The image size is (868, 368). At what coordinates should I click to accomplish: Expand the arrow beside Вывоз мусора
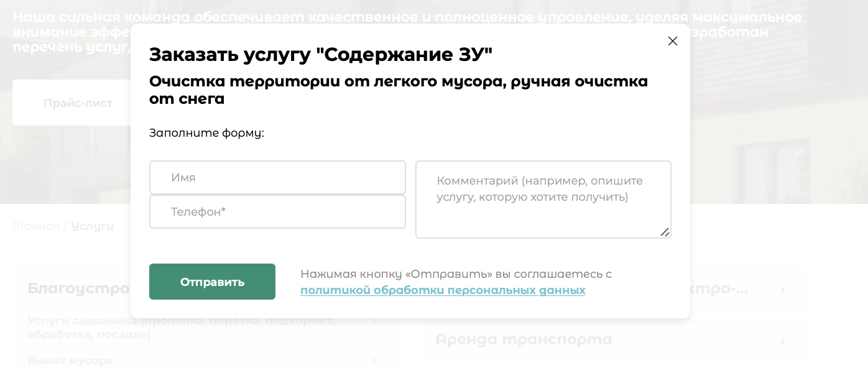point(374,361)
